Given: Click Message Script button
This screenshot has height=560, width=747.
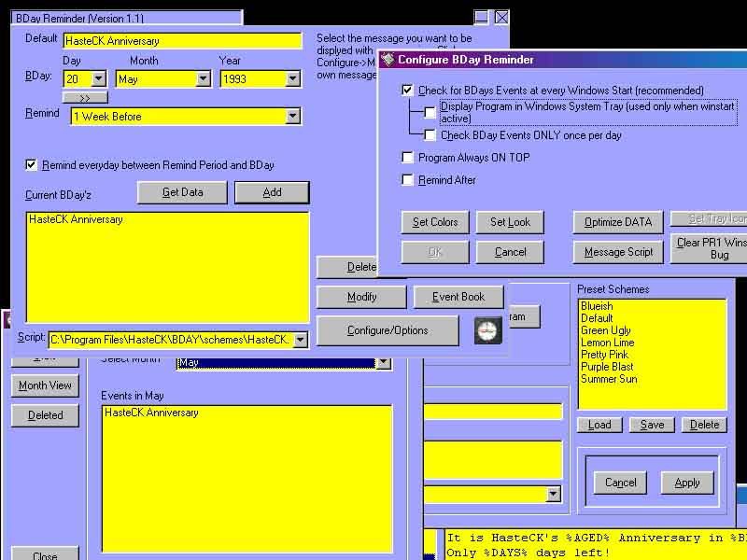Looking at the screenshot, I should [617, 252].
